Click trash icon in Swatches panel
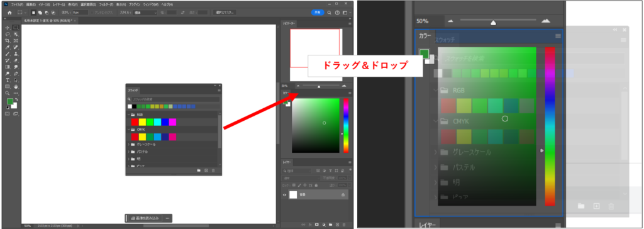644x229 pixels. [x=213, y=170]
